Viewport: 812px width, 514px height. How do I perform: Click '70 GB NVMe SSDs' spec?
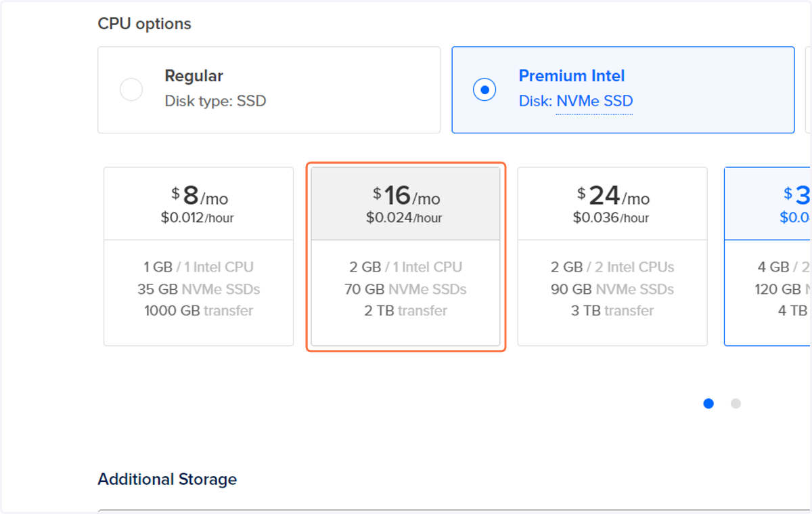[405, 289]
